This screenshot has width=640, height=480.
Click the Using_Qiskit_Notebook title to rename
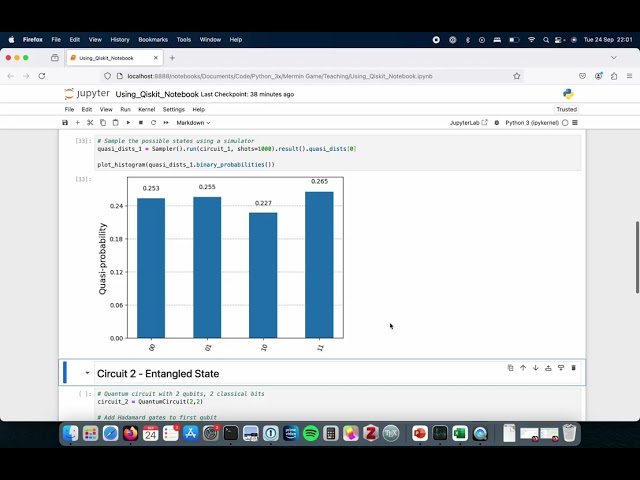pyautogui.click(x=157, y=94)
